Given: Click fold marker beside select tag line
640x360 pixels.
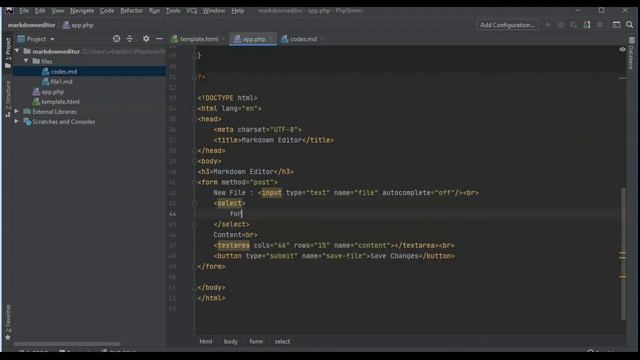Looking at the screenshot, I should tap(194, 203).
